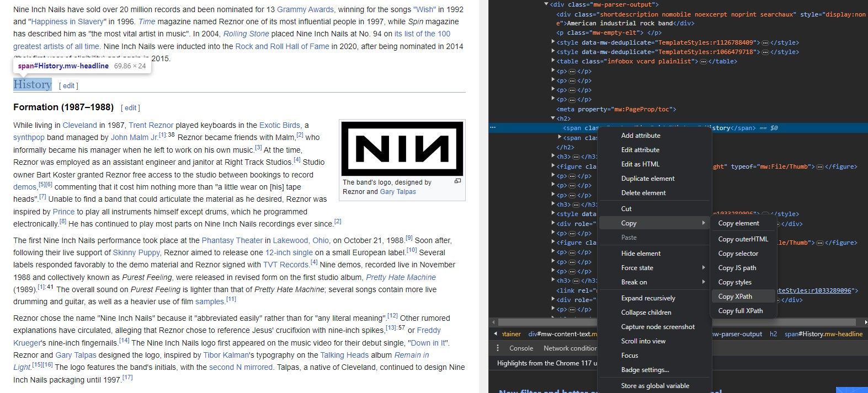The image size is (868, 393).
Task: Switch to the Console drawer tab
Action: [521, 348]
